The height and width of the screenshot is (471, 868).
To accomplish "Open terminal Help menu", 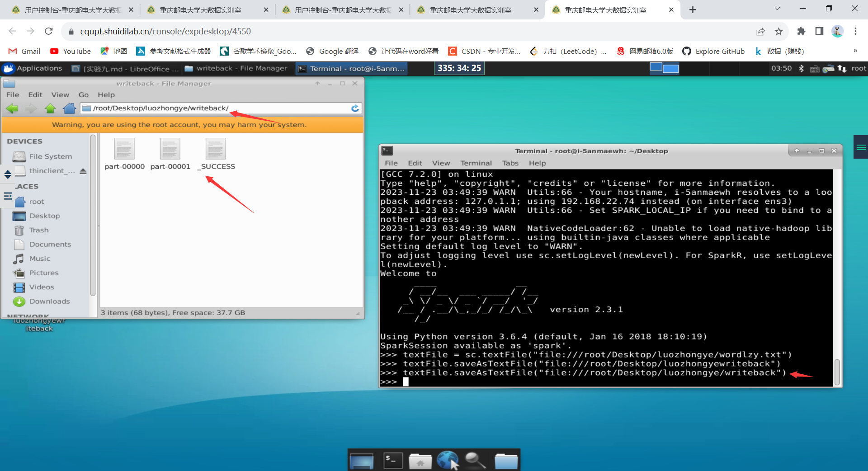I will (538, 163).
